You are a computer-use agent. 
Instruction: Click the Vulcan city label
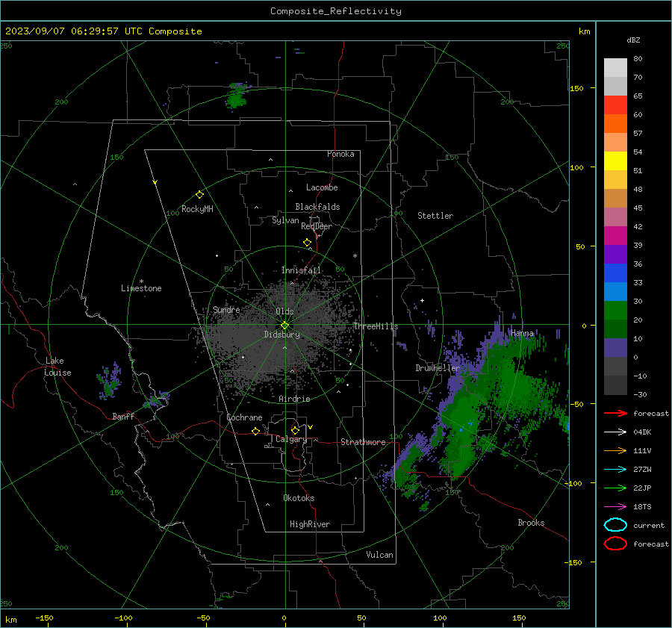click(x=379, y=555)
